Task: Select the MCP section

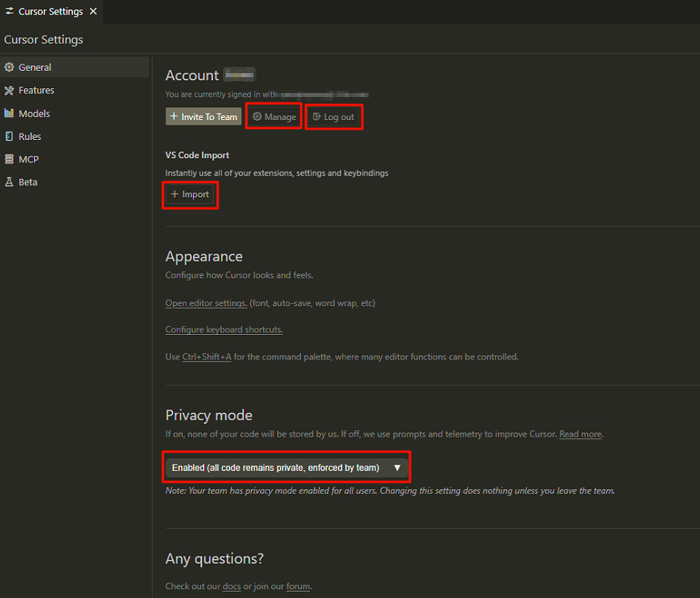Action: (x=75, y=159)
